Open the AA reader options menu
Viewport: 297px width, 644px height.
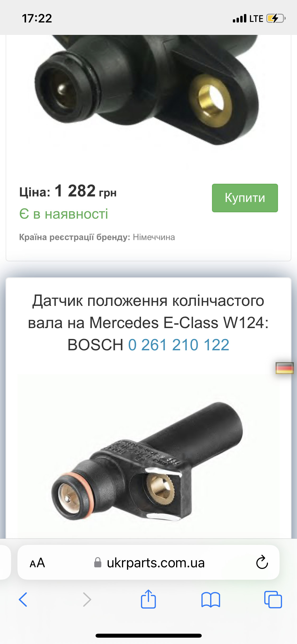coord(37,563)
